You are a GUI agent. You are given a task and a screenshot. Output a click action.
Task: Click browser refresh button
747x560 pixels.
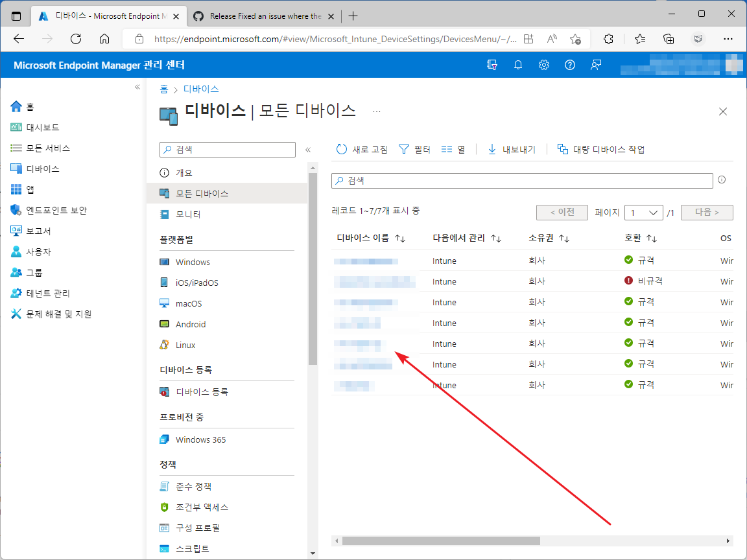pyautogui.click(x=76, y=39)
